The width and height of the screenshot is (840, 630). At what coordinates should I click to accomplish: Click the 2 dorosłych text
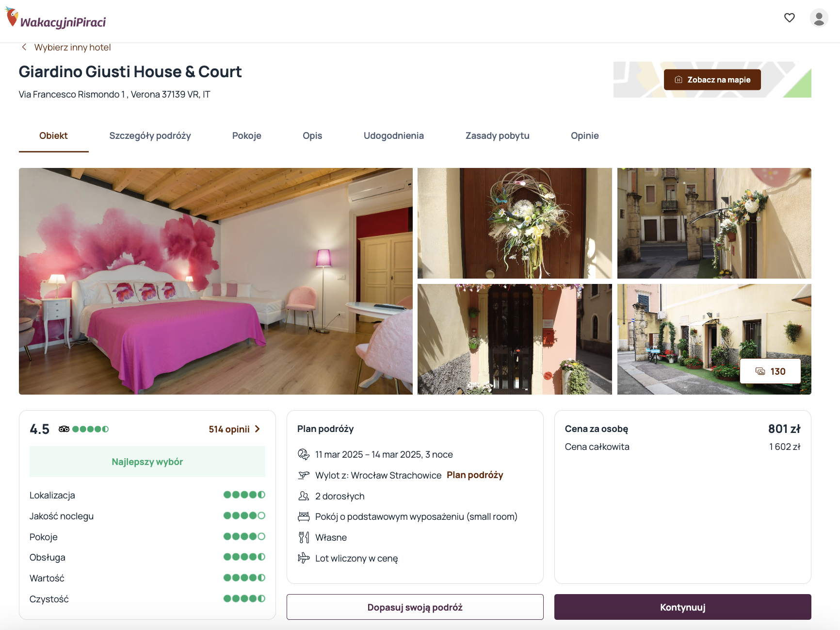(340, 496)
